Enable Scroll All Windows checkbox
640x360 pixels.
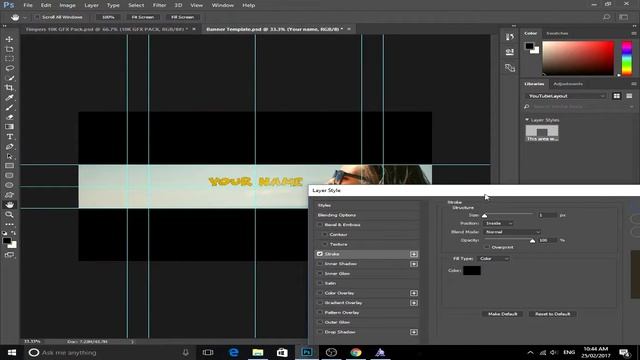37,17
